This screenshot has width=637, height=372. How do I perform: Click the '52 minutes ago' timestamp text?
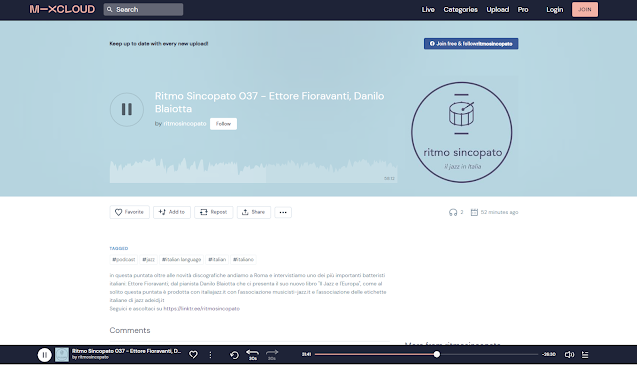pos(499,212)
